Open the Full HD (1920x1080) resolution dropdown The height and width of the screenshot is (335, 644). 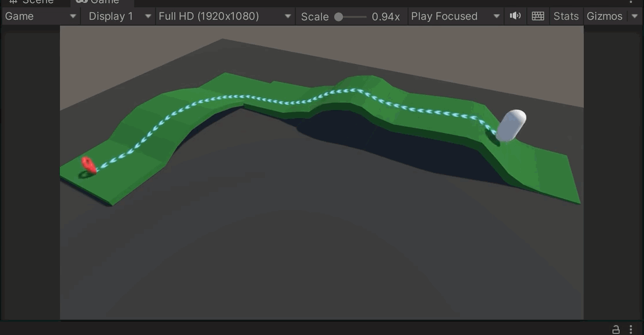225,16
